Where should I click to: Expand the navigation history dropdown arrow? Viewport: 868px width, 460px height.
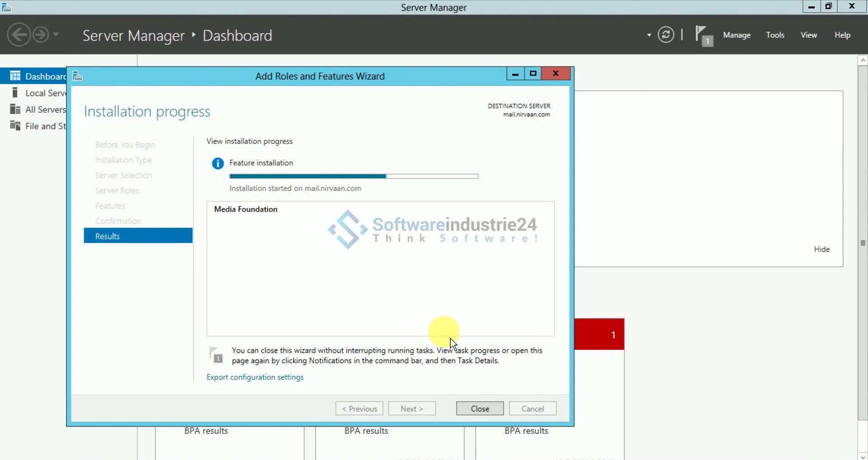click(56, 34)
